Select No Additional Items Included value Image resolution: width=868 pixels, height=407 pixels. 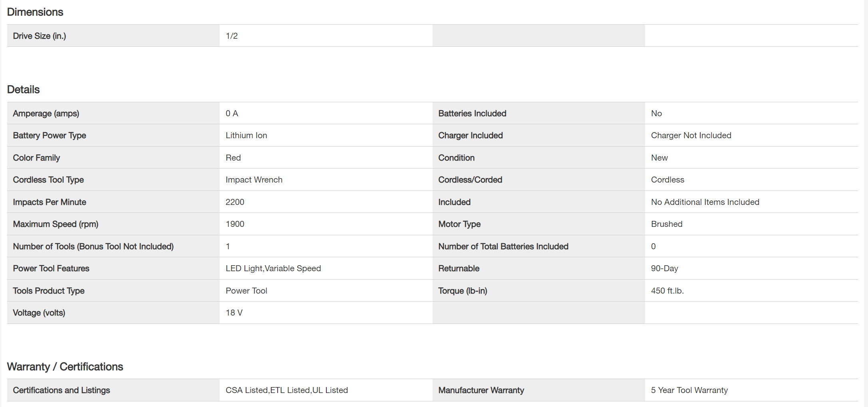(705, 202)
